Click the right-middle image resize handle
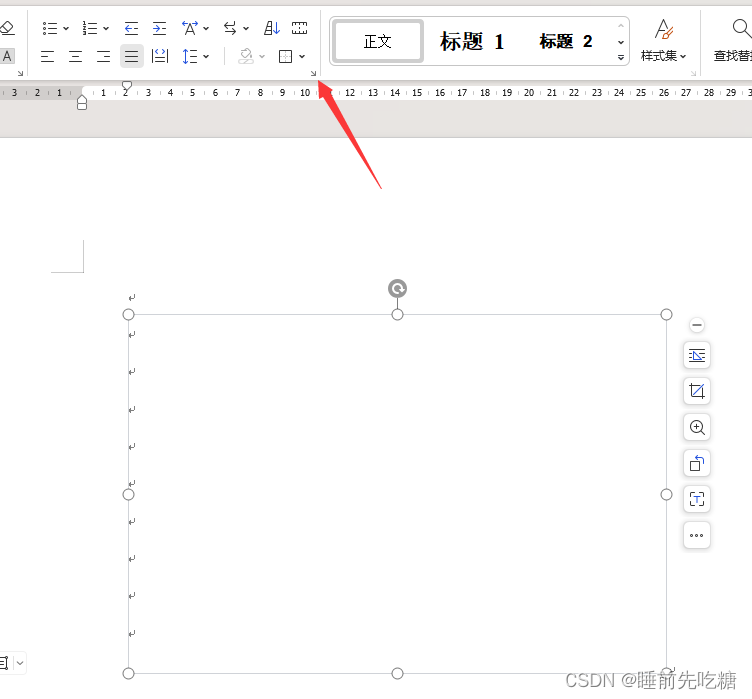This screenshot has height=699, width=752. 666,495
